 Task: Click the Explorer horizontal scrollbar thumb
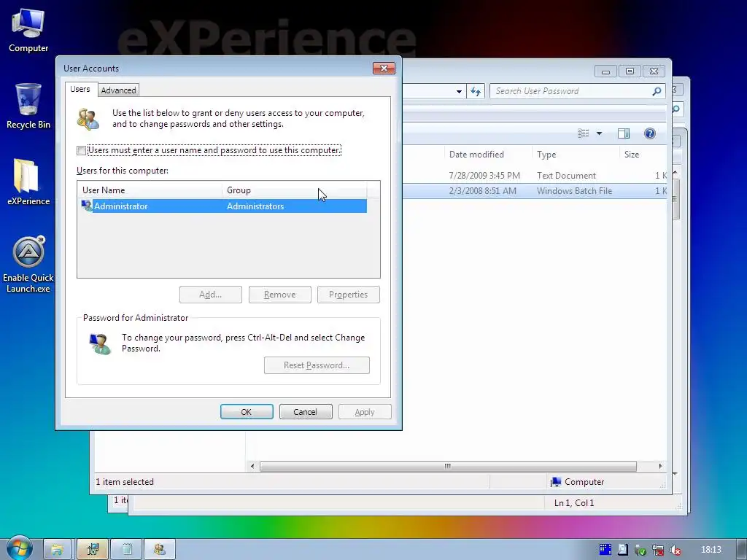click(448, 466)
